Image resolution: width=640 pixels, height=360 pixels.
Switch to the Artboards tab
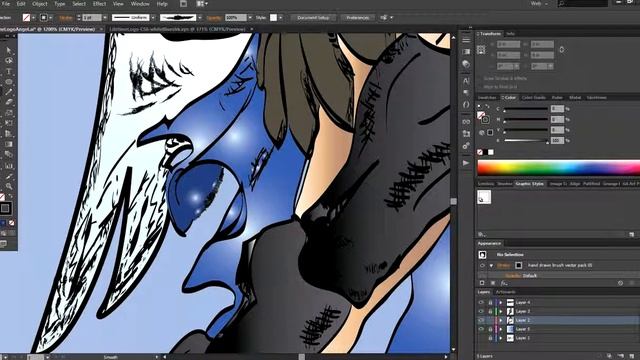tap(505, 292)
